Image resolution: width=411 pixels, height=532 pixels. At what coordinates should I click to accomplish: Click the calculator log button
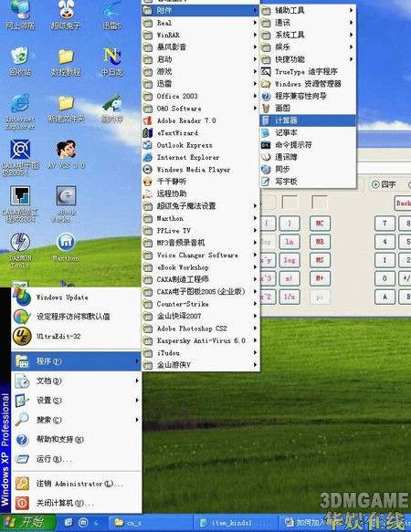(290, 260)
